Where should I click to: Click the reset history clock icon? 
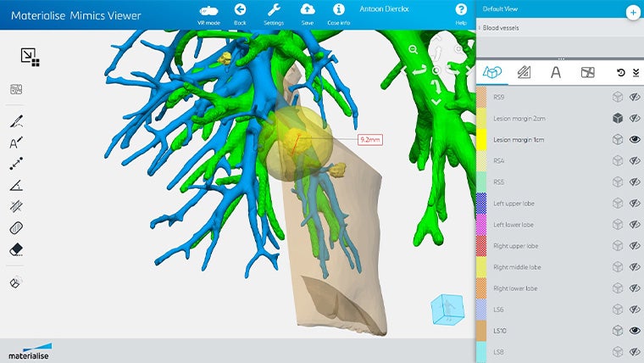[621, 73]
